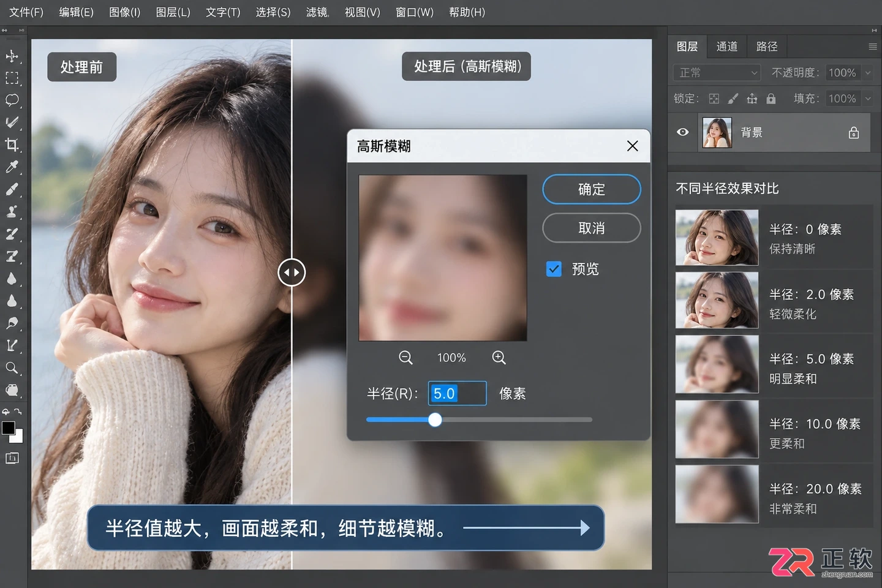Select the Eyedropper tool

tap(12, 167)
